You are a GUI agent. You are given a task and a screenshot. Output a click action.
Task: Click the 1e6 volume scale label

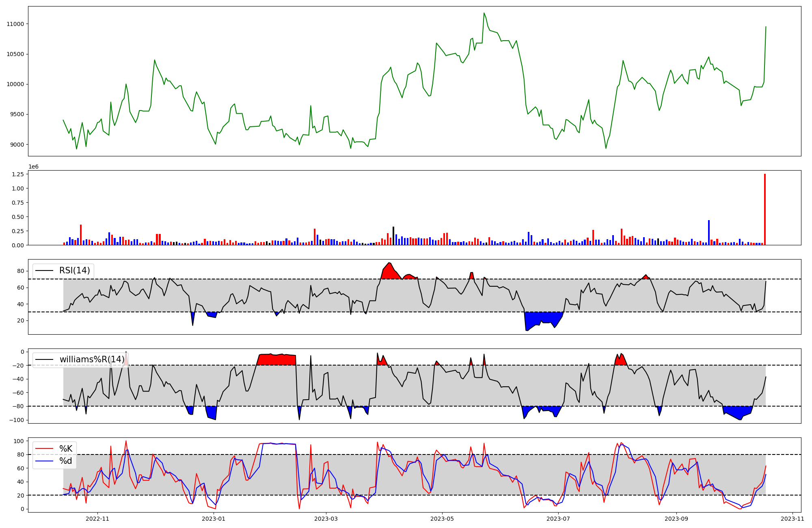point(33,167)
